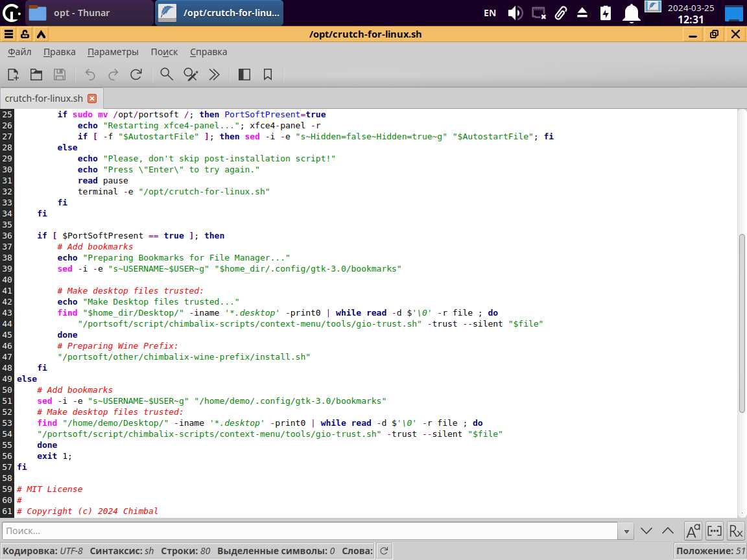Click the magnifier find icon
The height and width of the screenshot is (560, 747).
167,75
